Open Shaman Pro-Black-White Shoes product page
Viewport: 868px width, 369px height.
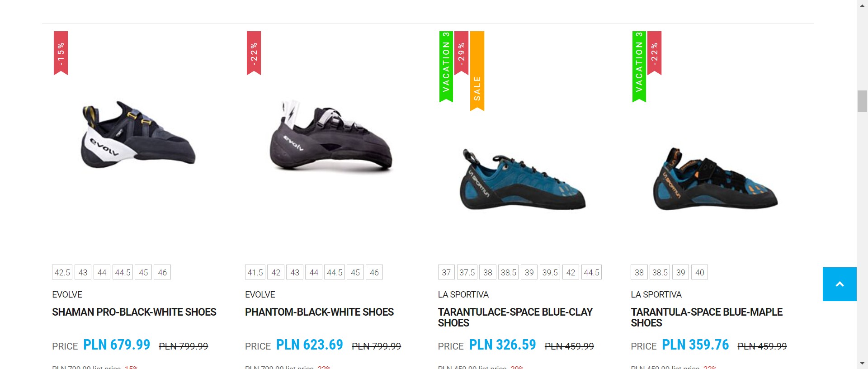(x=134, y=312)
